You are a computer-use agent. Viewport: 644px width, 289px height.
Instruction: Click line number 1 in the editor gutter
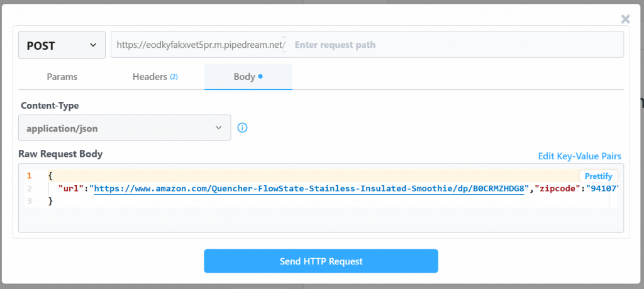click(x=29, y=176)
